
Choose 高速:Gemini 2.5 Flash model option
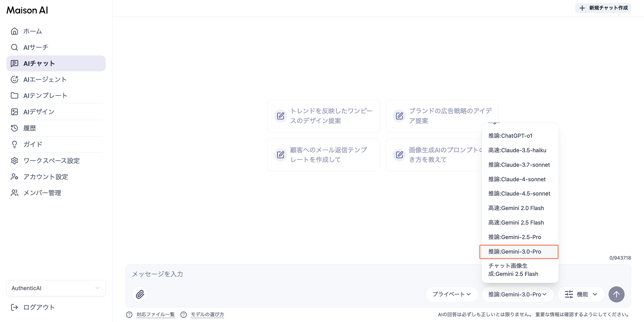coord(516,223)
